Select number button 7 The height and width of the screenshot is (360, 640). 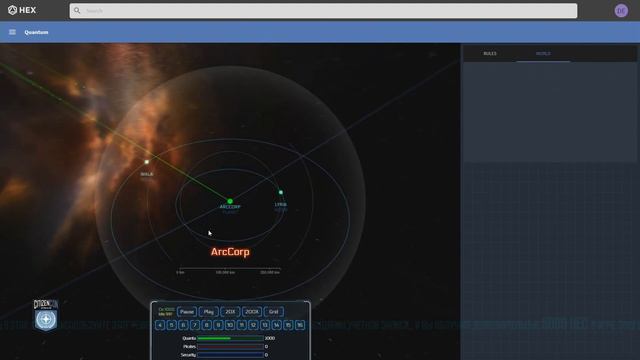pyautogui.click(x=195, y=325)
